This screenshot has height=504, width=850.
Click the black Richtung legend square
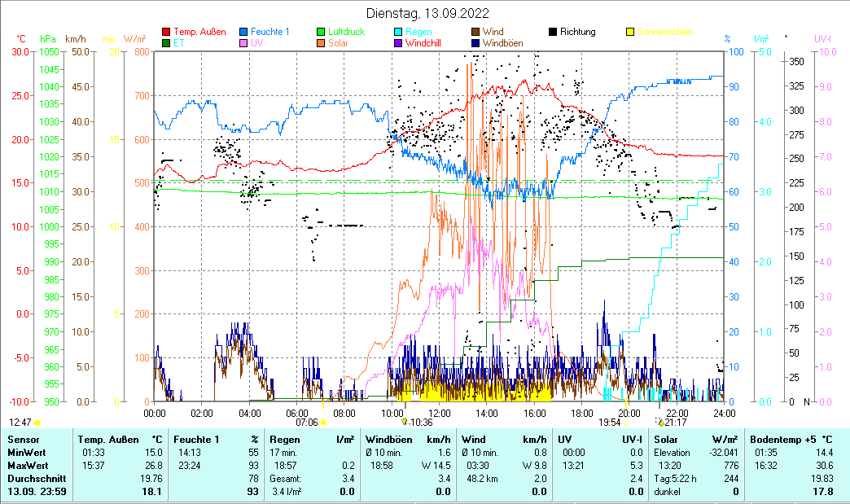[x=553, y=33]
